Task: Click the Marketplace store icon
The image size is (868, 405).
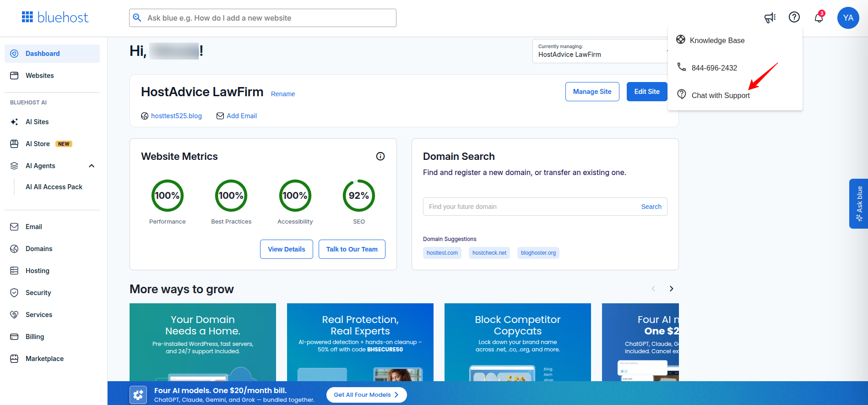Action: pos(14,359)
